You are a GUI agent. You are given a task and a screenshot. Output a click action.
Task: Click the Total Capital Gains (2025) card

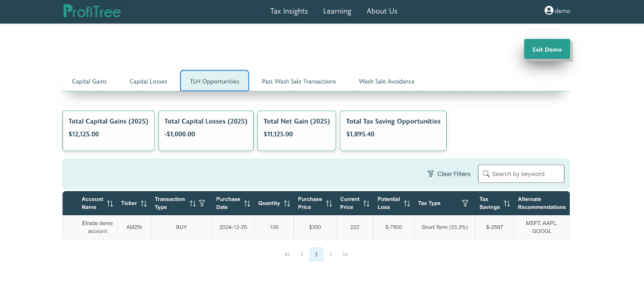click(108, 131)
